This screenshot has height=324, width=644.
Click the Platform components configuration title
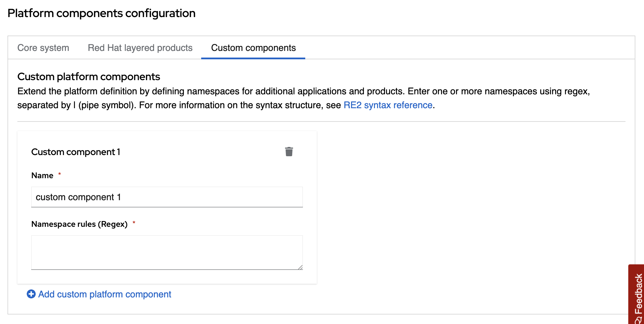tap(101, 13)
